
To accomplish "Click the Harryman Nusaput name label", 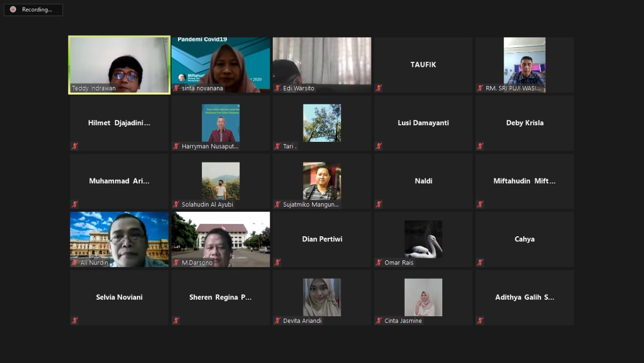I will [x=210, y=146].
